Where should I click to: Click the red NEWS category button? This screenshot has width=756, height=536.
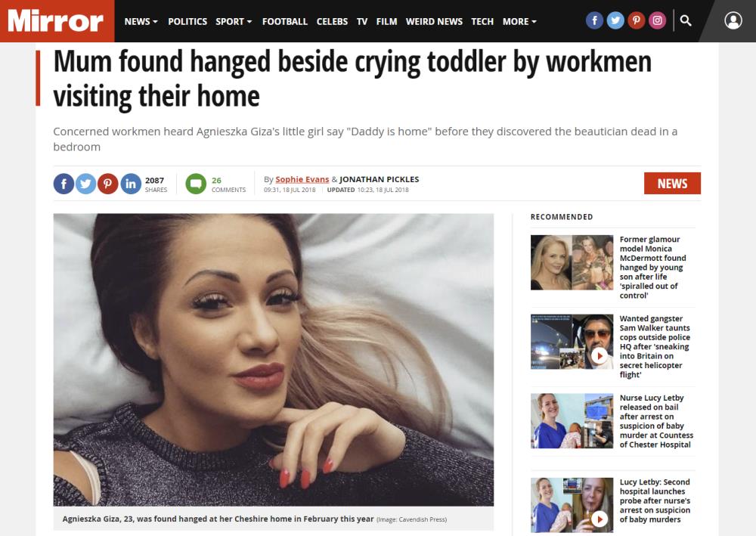[x=672, y=183]
